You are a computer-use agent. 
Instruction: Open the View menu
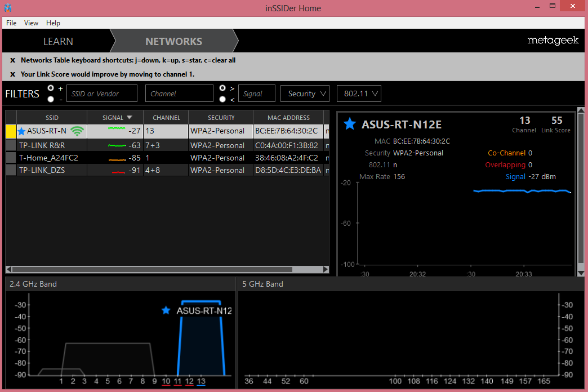pyautogui.click(x=31, y=23)
